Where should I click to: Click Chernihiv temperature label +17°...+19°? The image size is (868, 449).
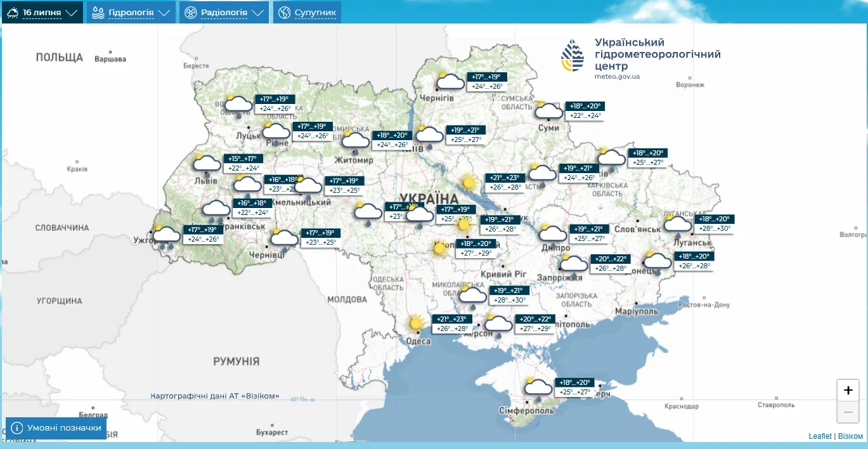[487, 77]
